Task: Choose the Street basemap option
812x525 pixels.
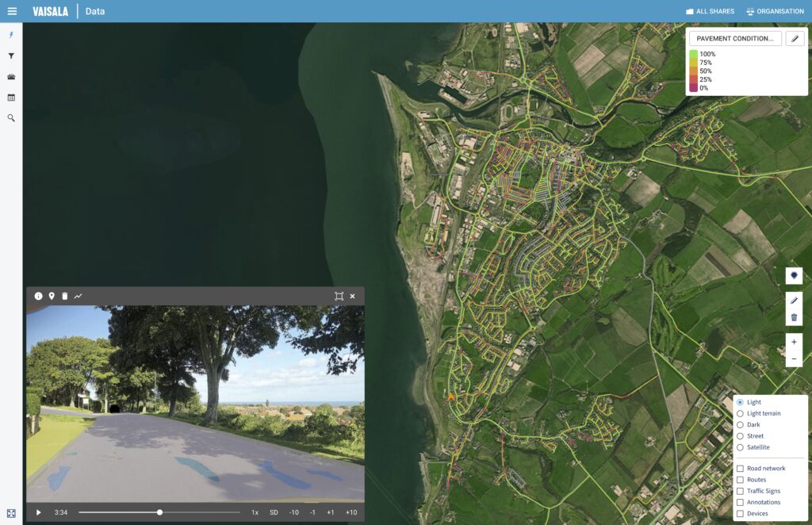Action: pyautogui.click(x=740, y=436)
